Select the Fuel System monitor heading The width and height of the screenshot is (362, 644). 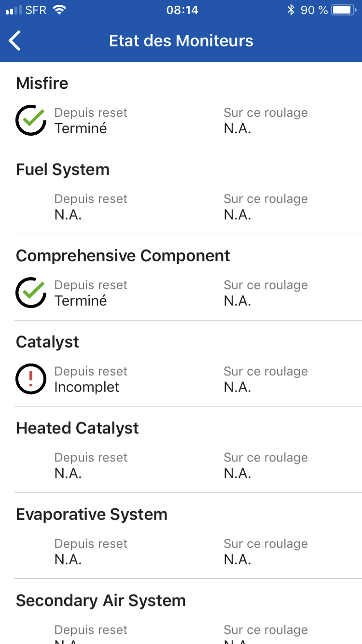click(63, 169)
